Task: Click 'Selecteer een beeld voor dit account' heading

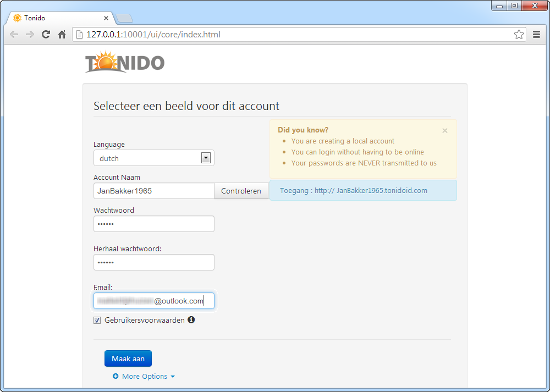Action: pos(186,106)
